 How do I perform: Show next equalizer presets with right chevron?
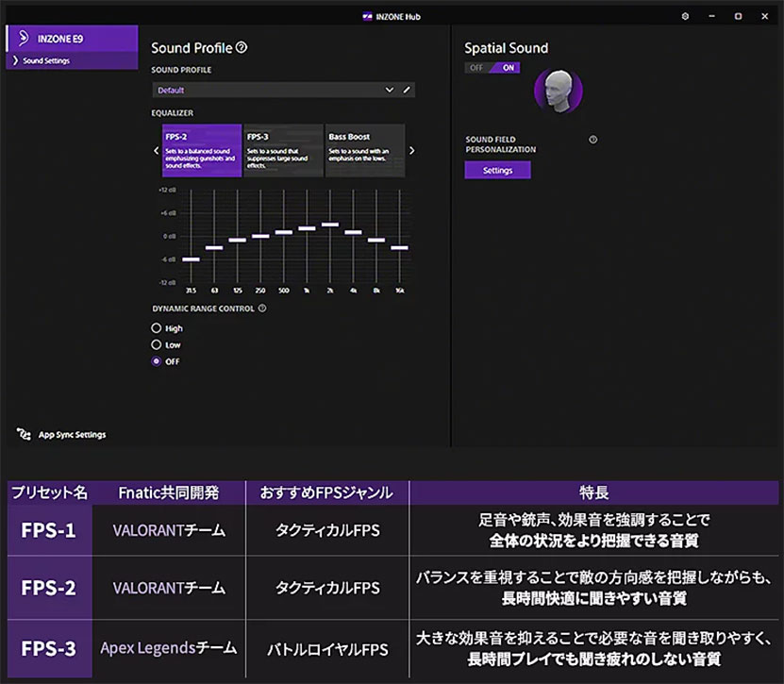tap(412, 151)
